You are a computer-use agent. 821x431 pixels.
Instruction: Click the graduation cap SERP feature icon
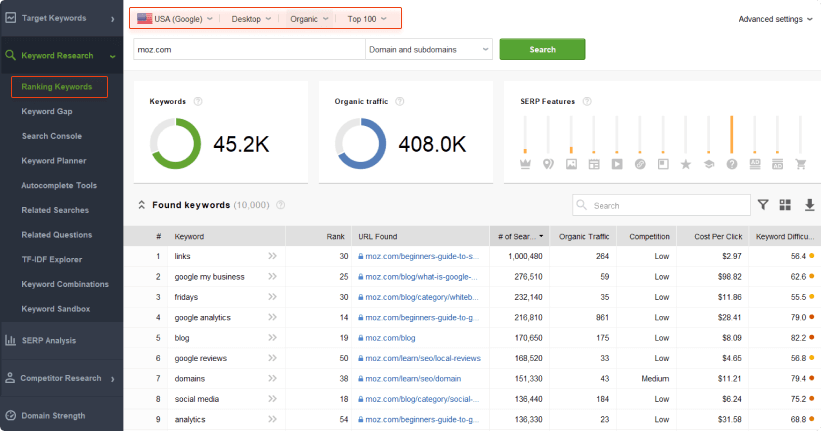coord(708,164)
